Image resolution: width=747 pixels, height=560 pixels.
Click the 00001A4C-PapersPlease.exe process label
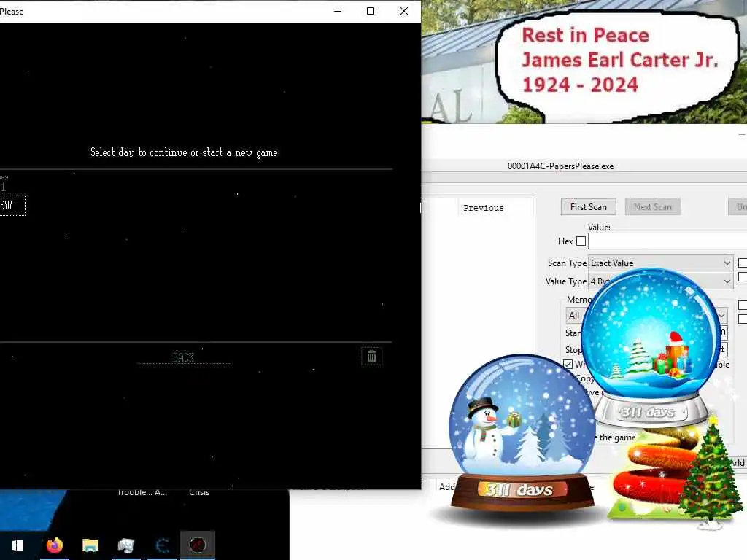[x=560, y=166]
